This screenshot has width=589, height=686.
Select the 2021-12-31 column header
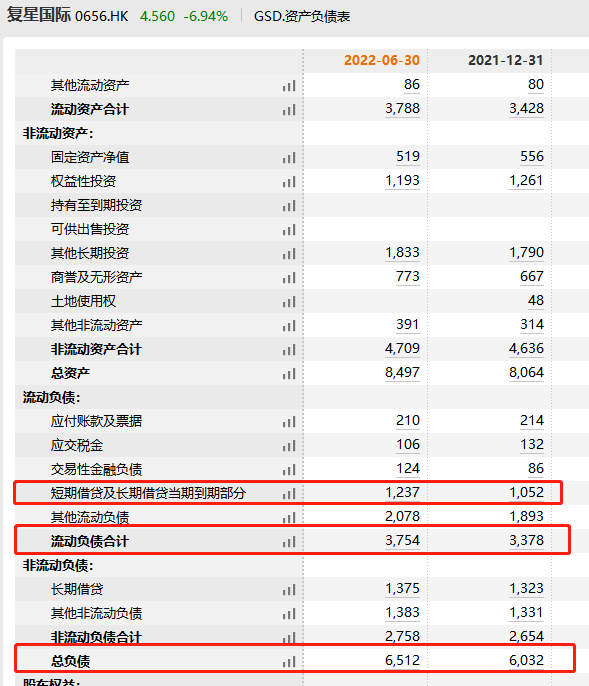(506, 60)
